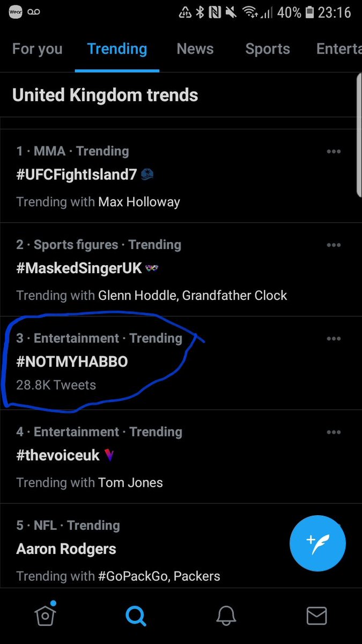Image resolution: width=362 pixels, height=644 pixels.
Task: Open the Notifications bell icon
Action: pyautogui.click(x=226, y=616)
